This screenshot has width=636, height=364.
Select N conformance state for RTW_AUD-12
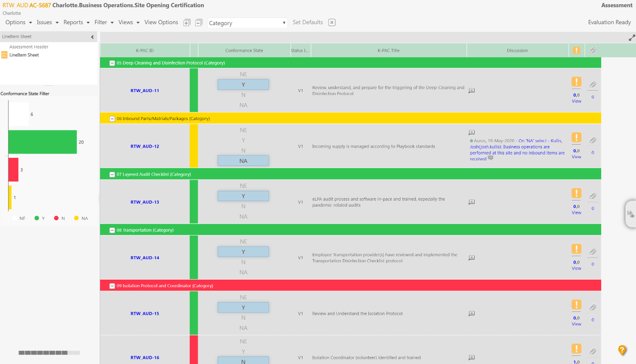243,151
